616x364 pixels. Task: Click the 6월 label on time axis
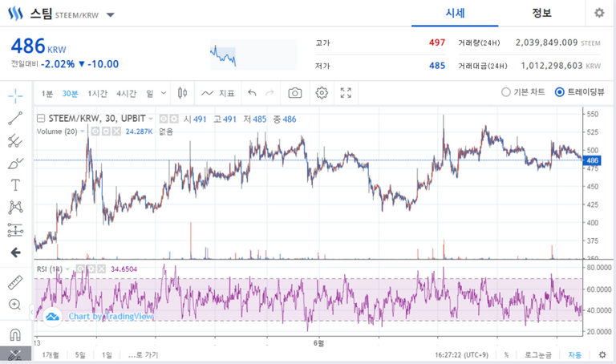pyautogui.click(x=318, y=343)
